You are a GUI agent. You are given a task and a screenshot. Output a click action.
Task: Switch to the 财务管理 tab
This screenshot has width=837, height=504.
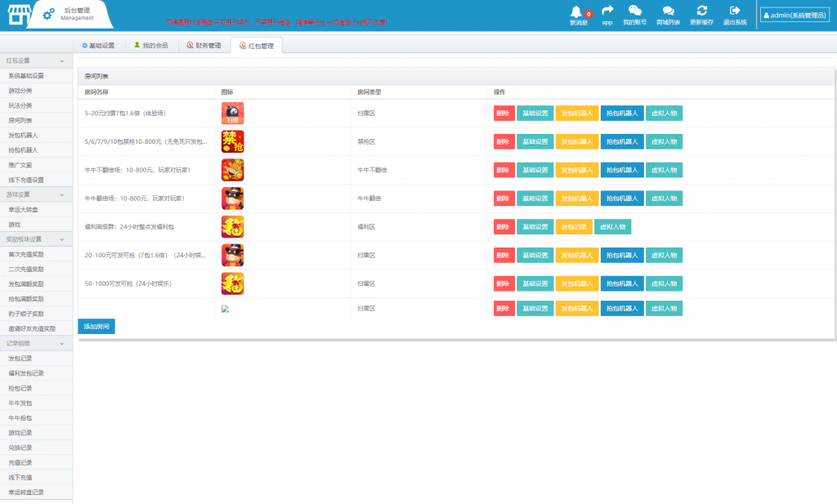click(x=204, y=46)
